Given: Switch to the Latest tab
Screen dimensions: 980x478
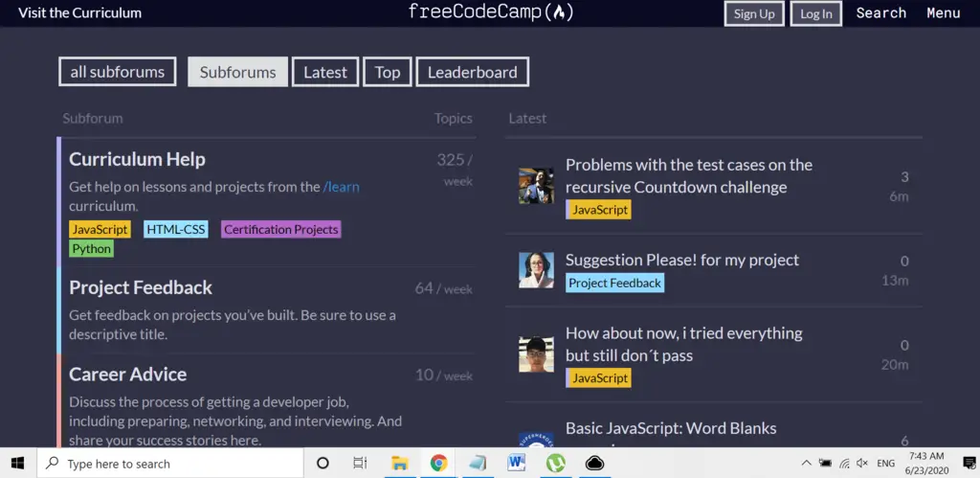Looking at the screenshot, I should 325,72.
